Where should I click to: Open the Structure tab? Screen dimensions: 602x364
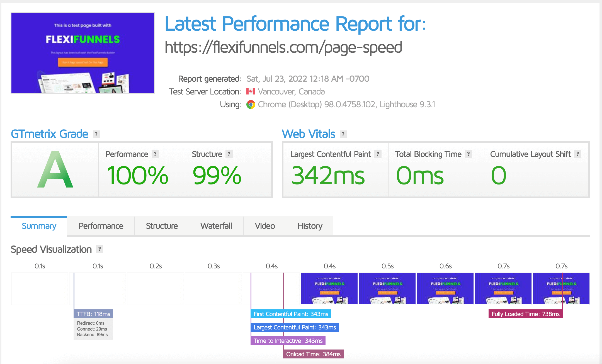click(x=162, y=226)
